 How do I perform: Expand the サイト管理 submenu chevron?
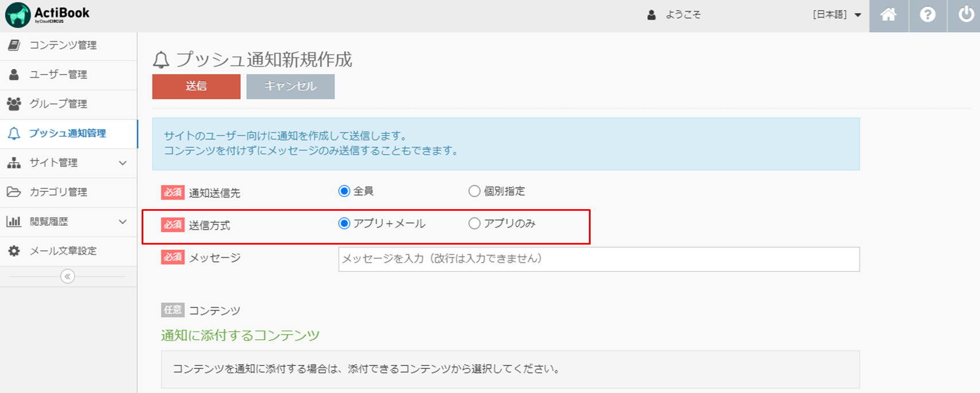(x=123, y=163)
